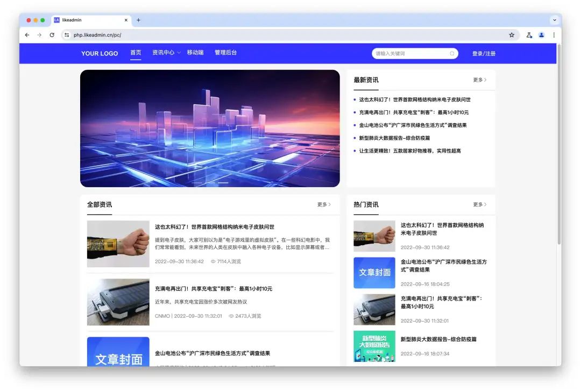Select the active banner carousel indicator dash
The height and width of the screenshot is (392, 581).
coord(223,183)
